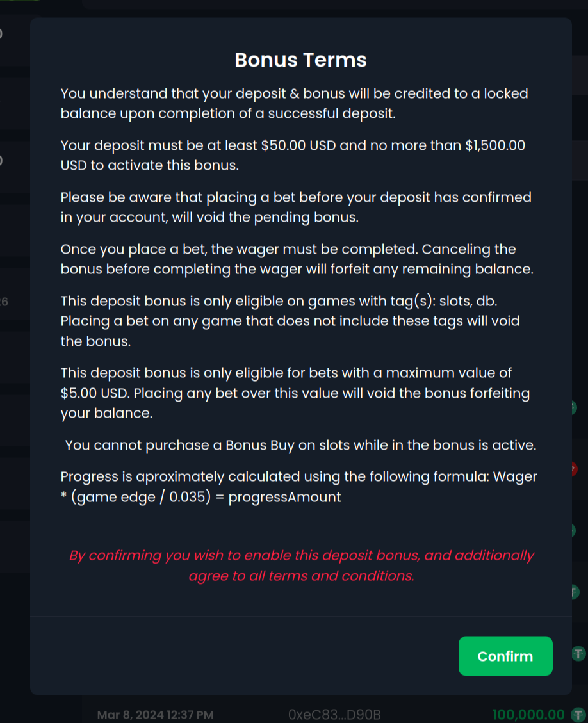The width and height of the screenshot is (588, 723).
Task: Click the Mar 8, 2024 12:37 PM timestamp
Action: [x=155, y=715]
